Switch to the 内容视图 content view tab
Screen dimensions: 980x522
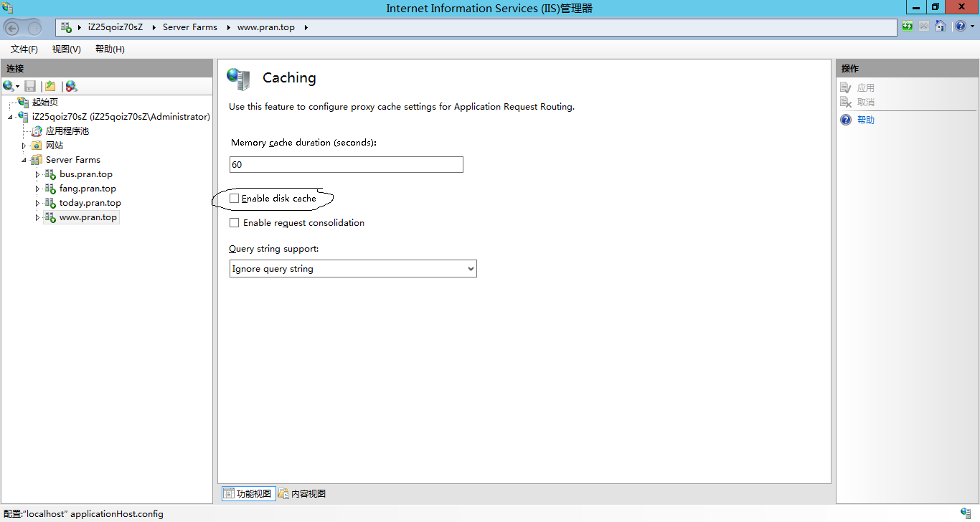coord(302,493)
